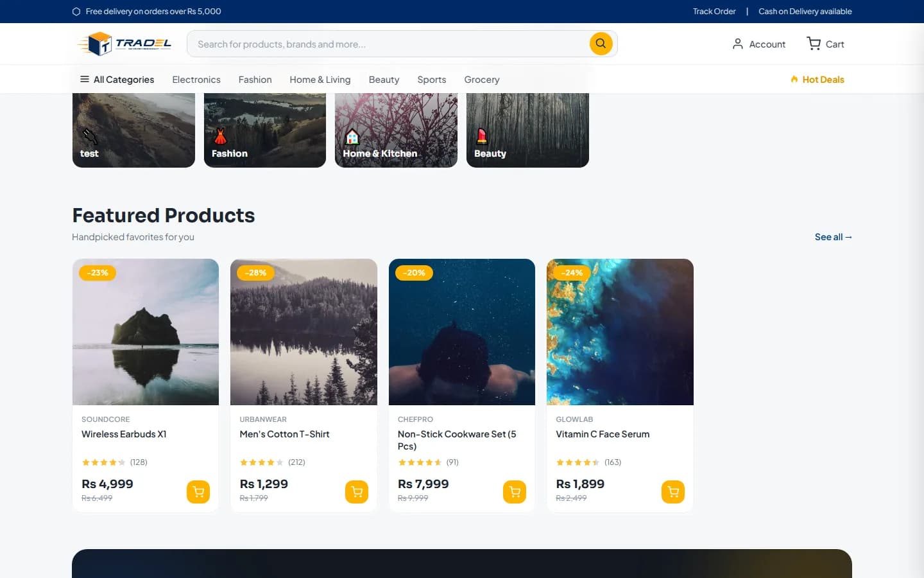924x578 pixels.
Task: Open the Fashion category in navigation bar
Action: point(255,80)
